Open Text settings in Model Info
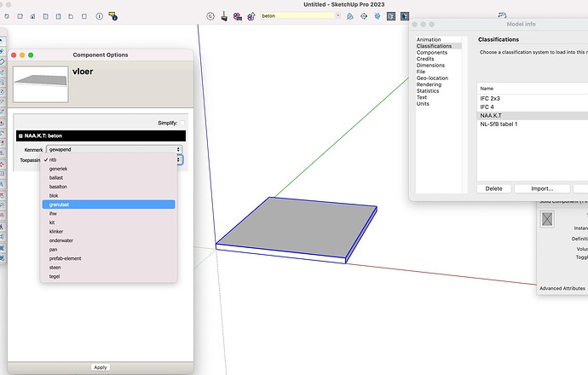Viewport: 588px width, 375px height. tap(422, 97)
